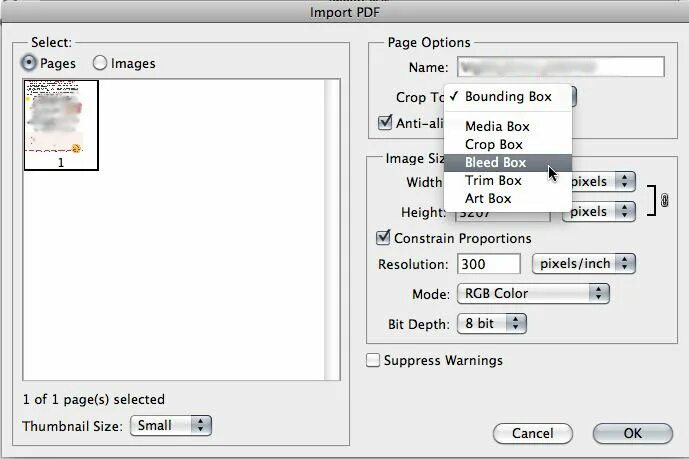Open the Mode RGB Color dropdown
The image size is (689, 459).
pos(532,293)
